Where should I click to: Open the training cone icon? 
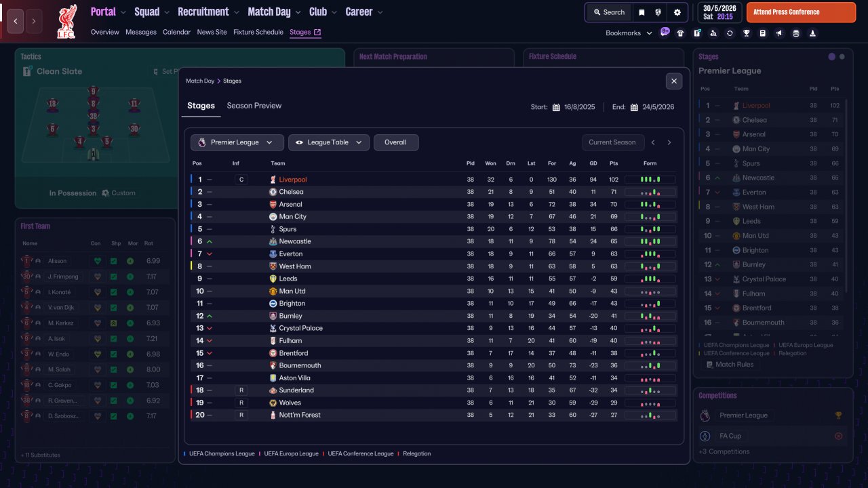(812, 33)
